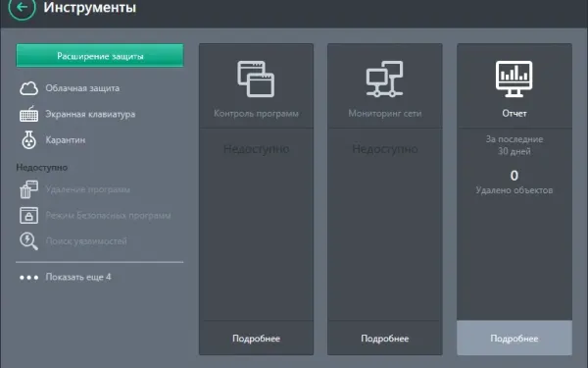Viewport: 588px width, 368px height.
Task: Click the on-screen keyboard icon
Action: point(28,114)
